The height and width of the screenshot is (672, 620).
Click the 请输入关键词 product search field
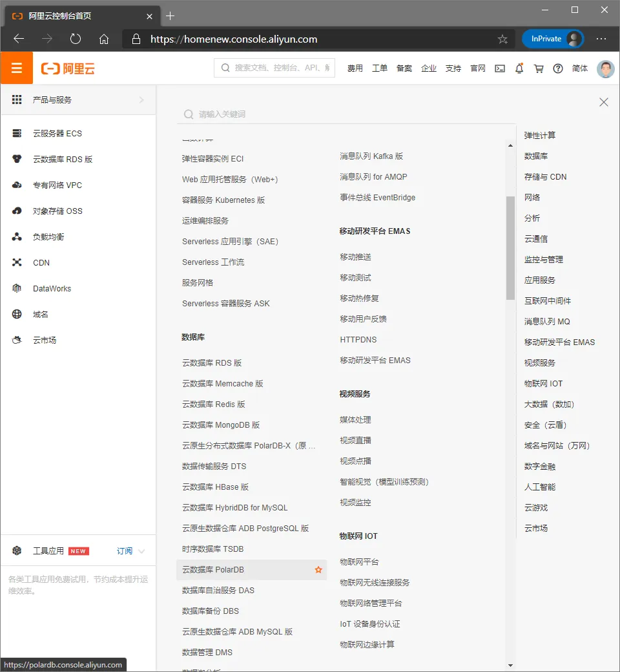346,114
